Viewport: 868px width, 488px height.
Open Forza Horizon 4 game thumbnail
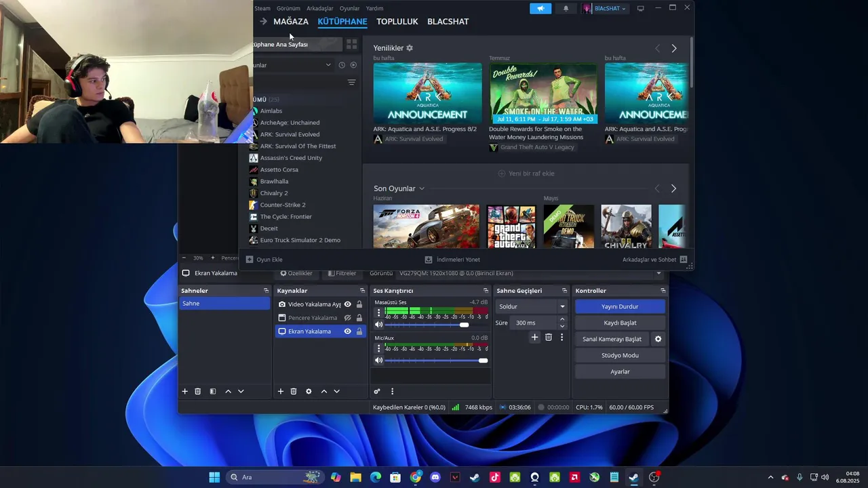[426, 226]
